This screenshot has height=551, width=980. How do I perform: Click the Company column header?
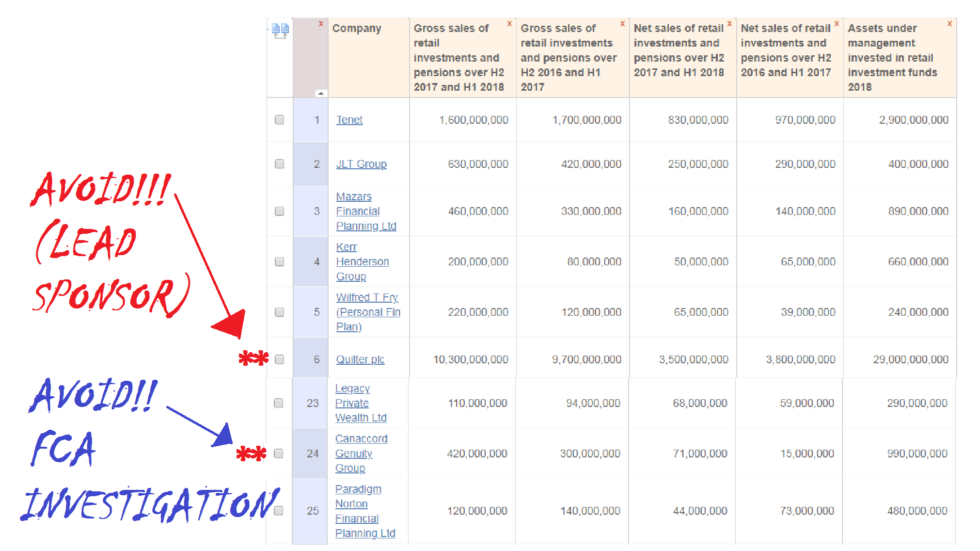point(368,58)
